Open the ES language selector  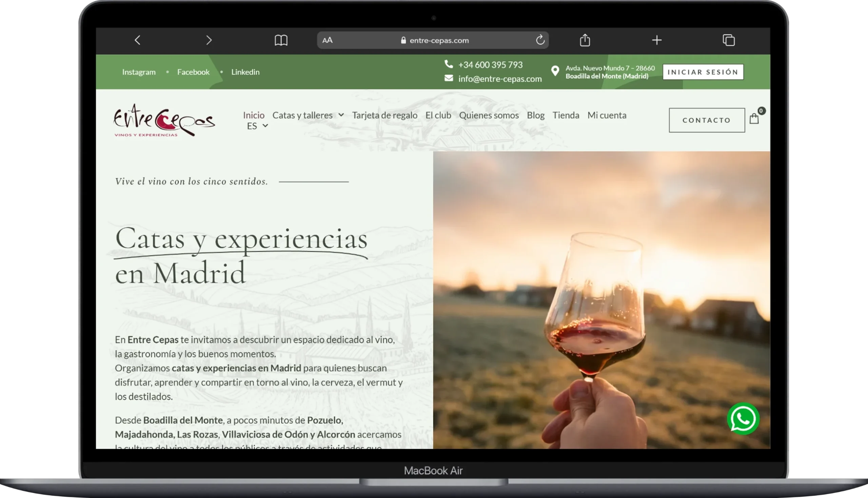(257, 126)
